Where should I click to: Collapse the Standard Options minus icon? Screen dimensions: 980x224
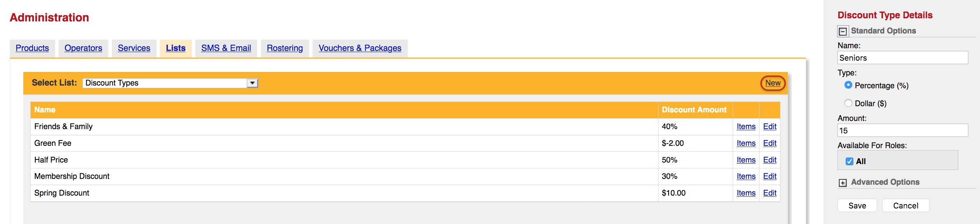(843, 31)
